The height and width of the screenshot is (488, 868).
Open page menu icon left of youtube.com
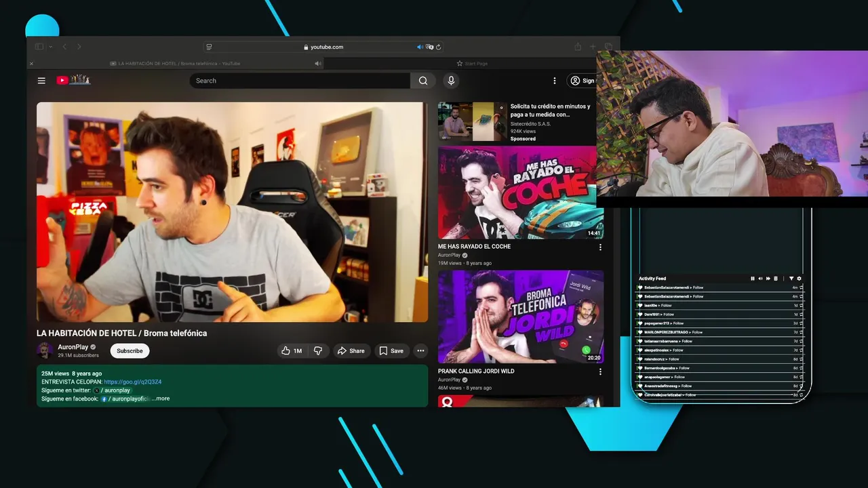click(209, 47)
